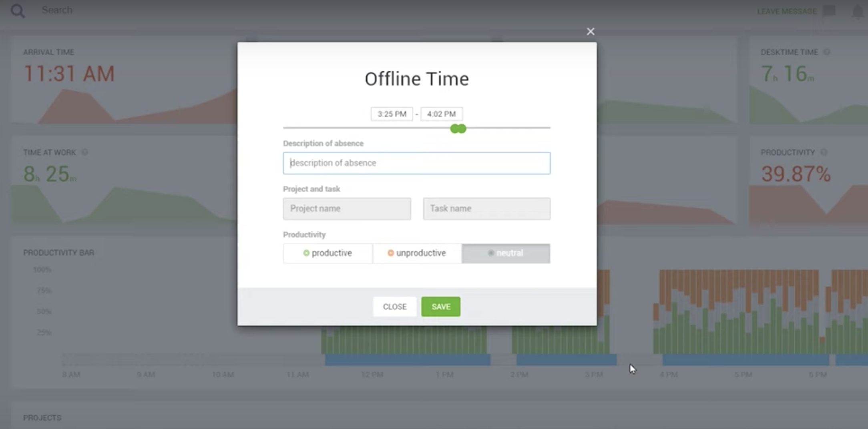Click info icon next to Time at Work
This screenshot has height=429, width=868.
click(84, 152)
